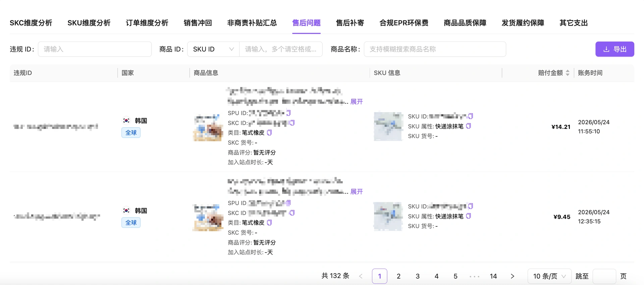Go to page 2
Screen dimensions: 644x285
(398, 276)
